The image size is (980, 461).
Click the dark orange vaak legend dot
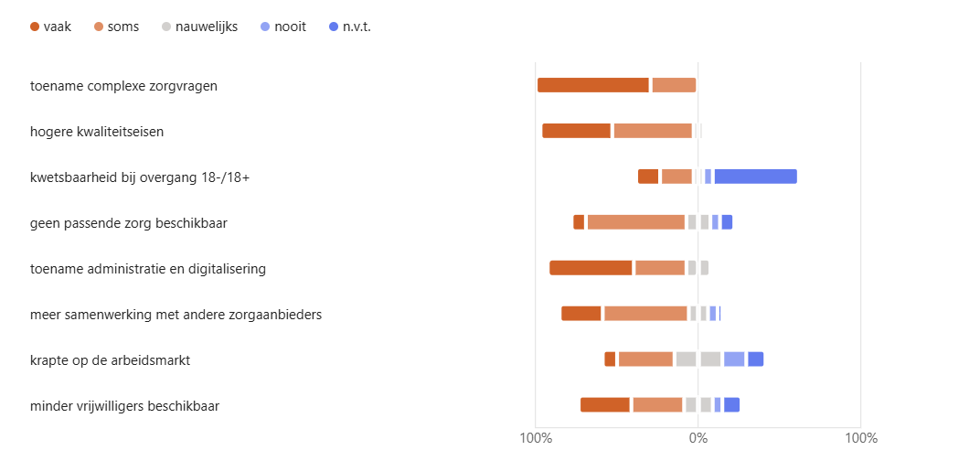point(35,27)
